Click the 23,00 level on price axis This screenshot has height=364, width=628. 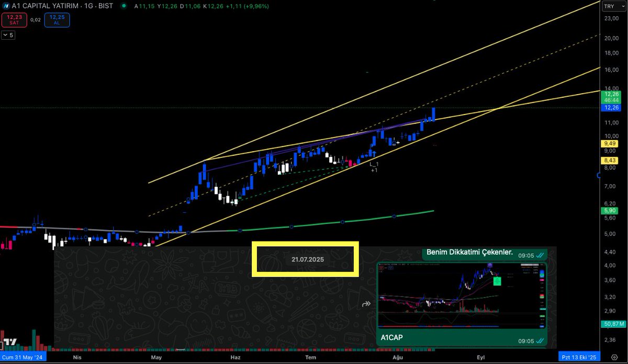click(x=611, y=19)
